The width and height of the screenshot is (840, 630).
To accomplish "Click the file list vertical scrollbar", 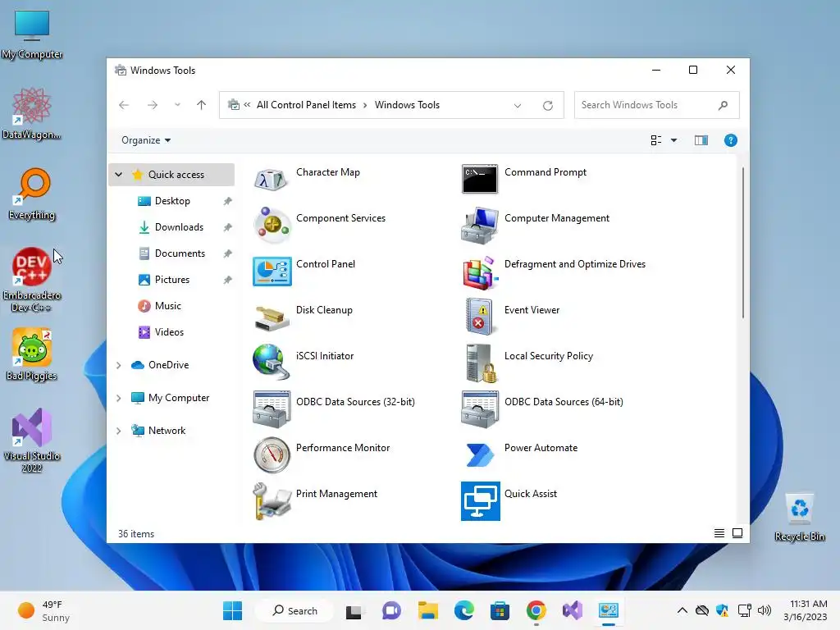I will (x=743, y=243).
